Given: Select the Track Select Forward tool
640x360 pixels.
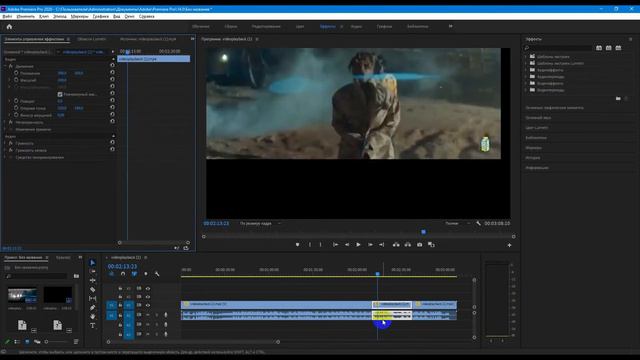Looking at the screenshot, I should [93, 271].
